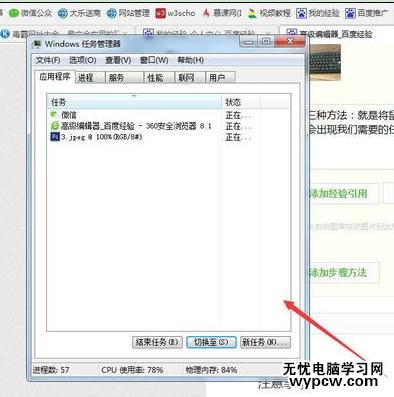Image resolution: width=394 pixels, height=397 pixels.
Task: Click the 物理内存: 84% status entry
Action: point(211,370)
